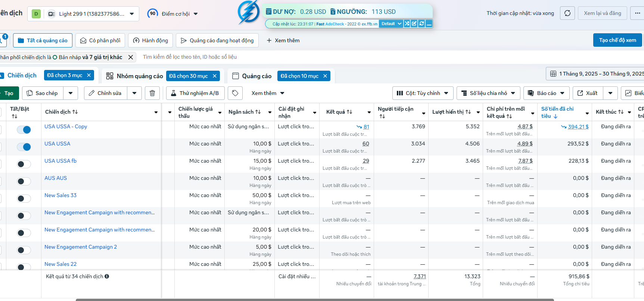Open the Báo cáo dropdown

pos(547,93)
